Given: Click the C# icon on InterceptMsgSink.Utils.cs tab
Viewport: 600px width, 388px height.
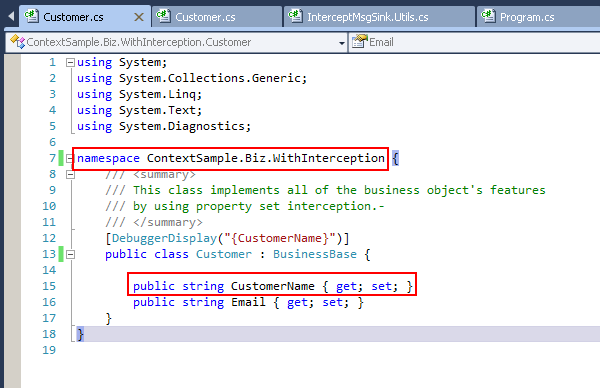Looking at the screenshot, I should (x=295, y=16).
